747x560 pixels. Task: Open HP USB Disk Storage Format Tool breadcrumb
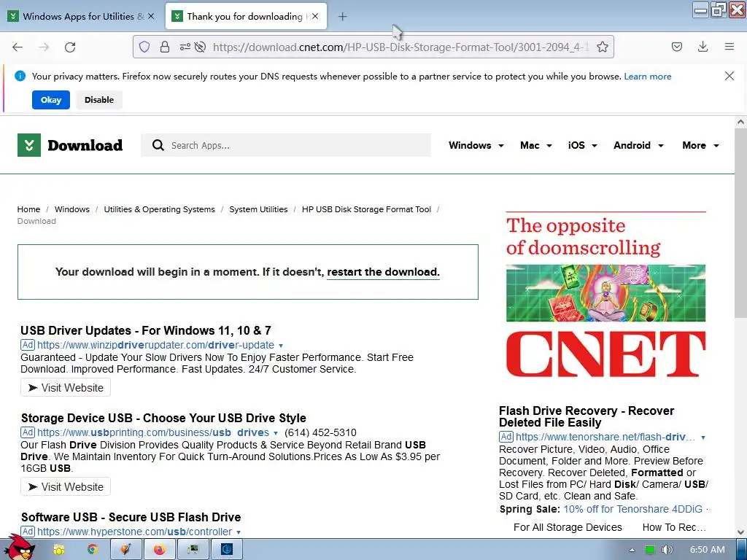point(366,209)
